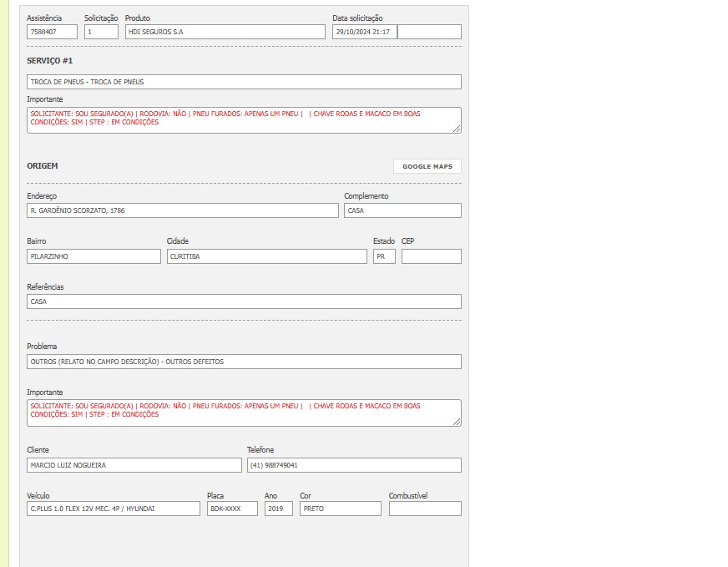
Task: Select the Referências field
Action: [245, 301]
